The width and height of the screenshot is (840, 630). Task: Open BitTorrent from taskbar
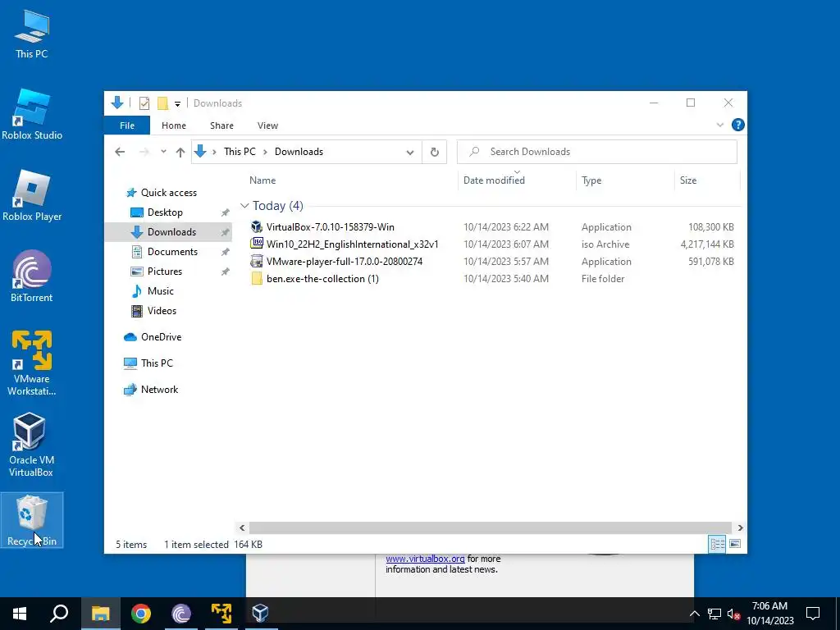click(181, 614)
